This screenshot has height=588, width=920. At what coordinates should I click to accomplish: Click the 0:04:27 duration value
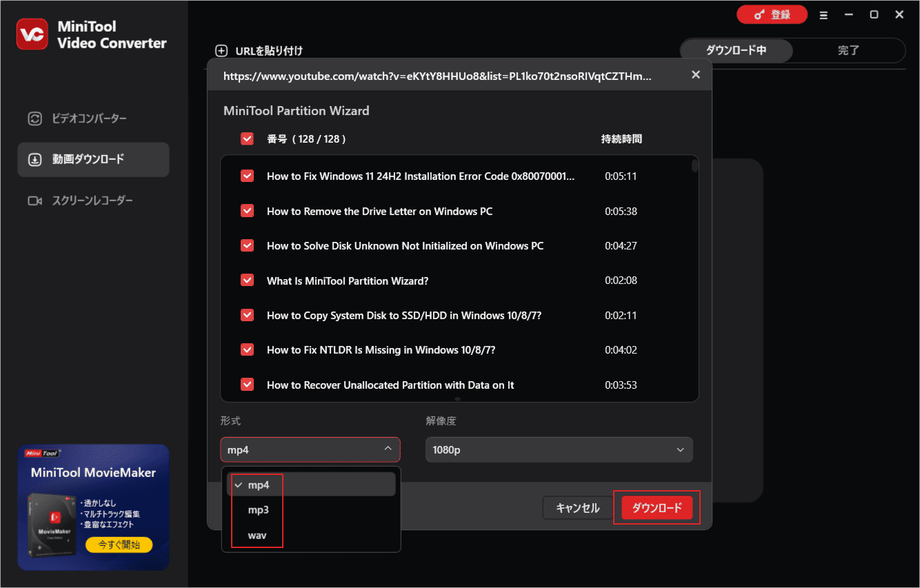pos(621,246)
